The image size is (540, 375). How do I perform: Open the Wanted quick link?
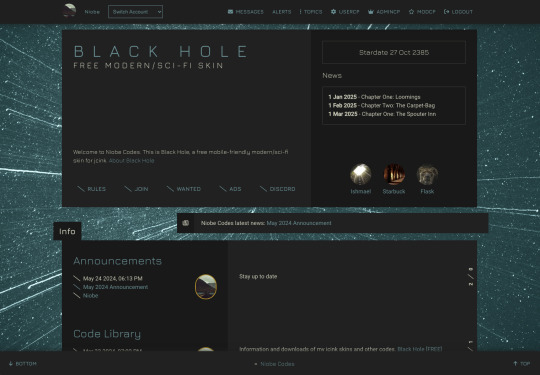[188, 189]
